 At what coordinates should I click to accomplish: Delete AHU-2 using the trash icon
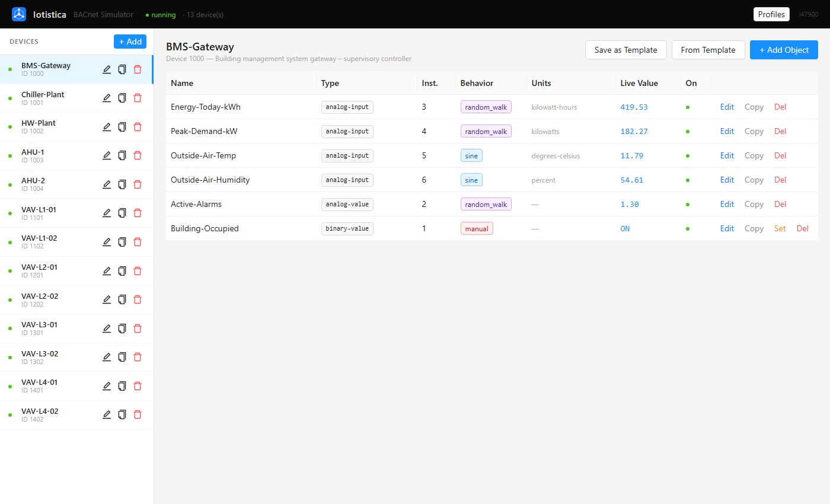138,184
